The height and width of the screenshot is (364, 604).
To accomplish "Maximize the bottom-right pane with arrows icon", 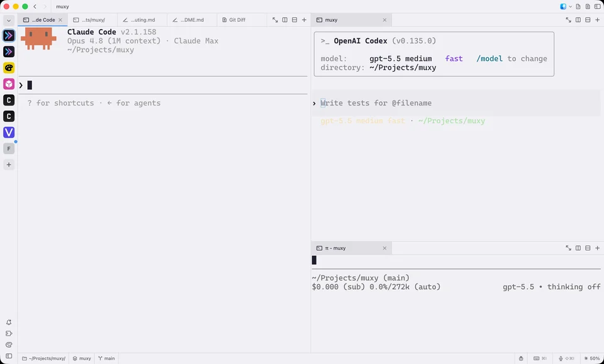I will 568,248.
